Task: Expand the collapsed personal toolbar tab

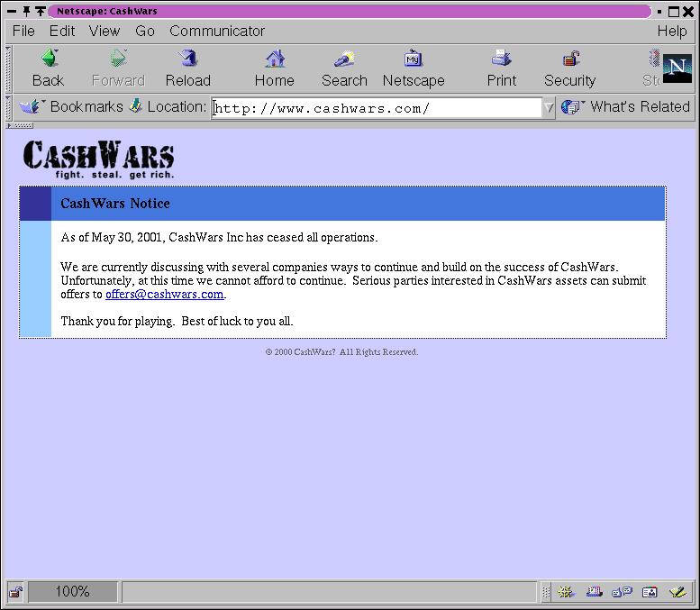Action: click(20, 126)
